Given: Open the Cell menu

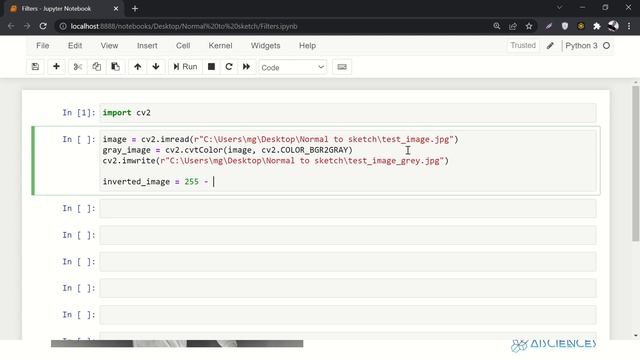Looking at the screenshot, I should [x=183, y=46].
